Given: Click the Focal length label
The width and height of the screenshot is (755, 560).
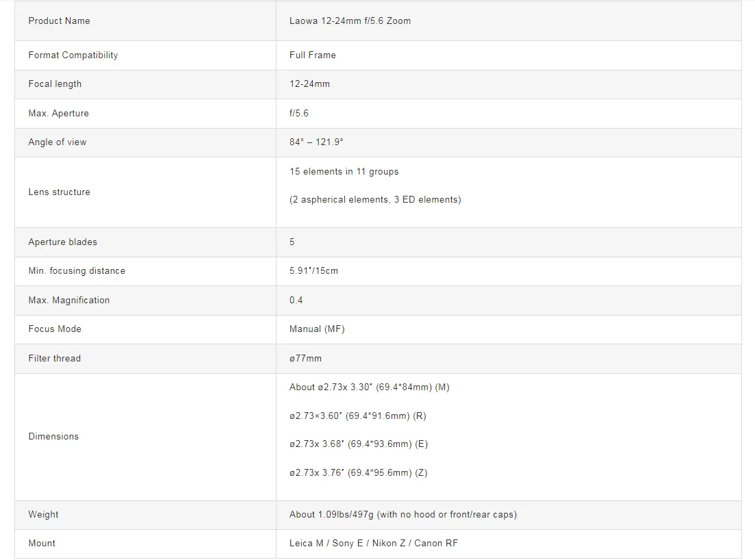Looking at the screenshot, I should tap(55, 84).
